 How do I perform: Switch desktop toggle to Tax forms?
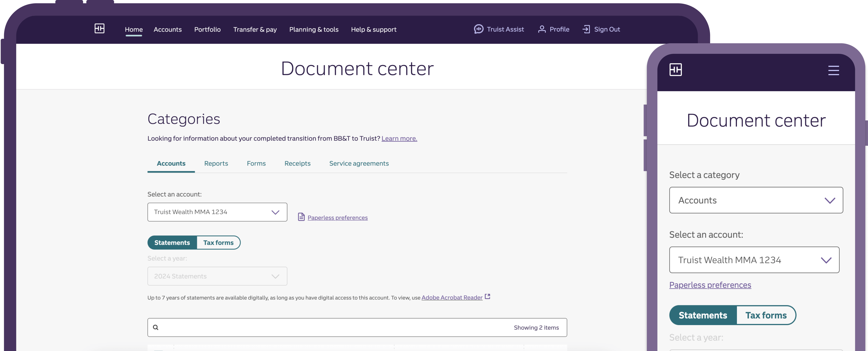point(218,243)
